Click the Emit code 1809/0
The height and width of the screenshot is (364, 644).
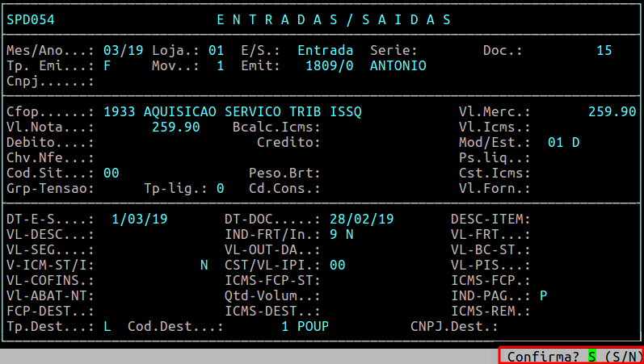coord(329,65)
